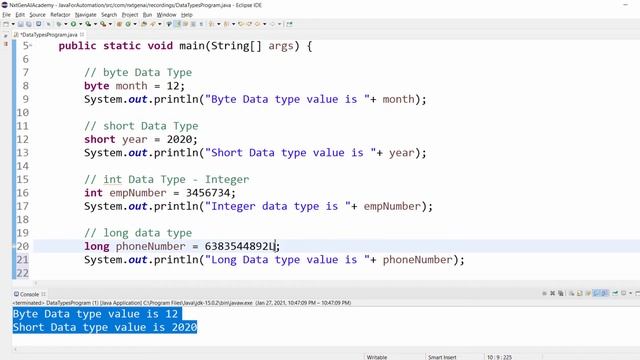Select the DataTypesProgram.java editor tab
The image size is (640, 360).
pyautogui.click(x=49, y=35)
